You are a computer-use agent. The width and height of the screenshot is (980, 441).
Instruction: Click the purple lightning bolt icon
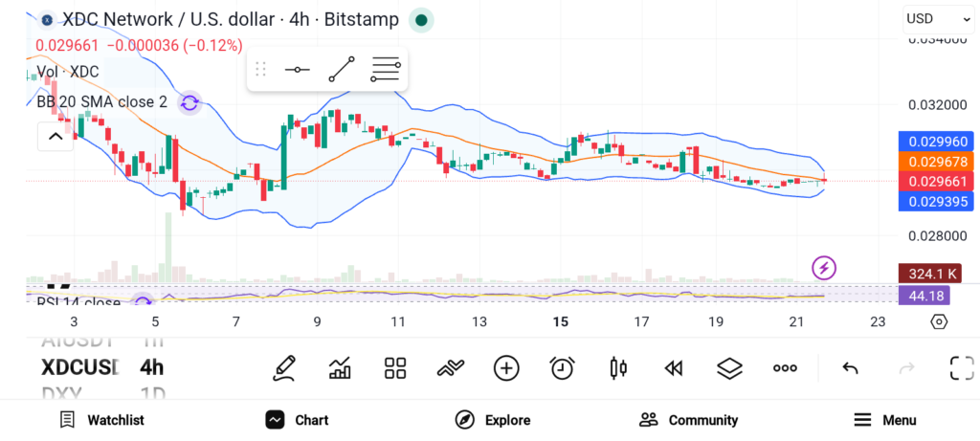click(824, 268)
